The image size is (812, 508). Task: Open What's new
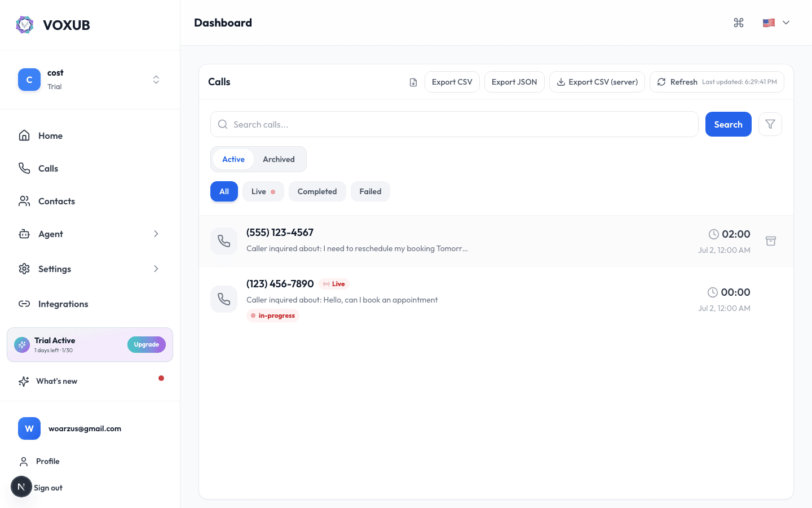[x=90, y=381]
